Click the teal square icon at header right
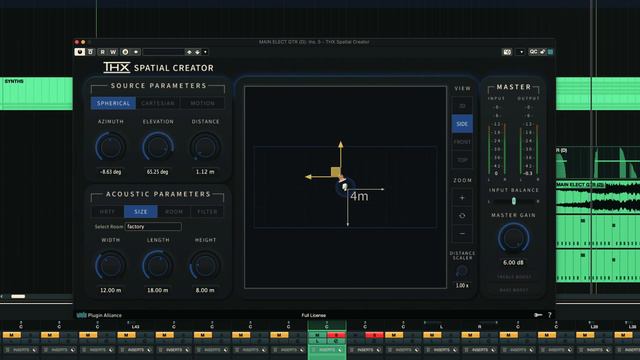 coord(550,52)
